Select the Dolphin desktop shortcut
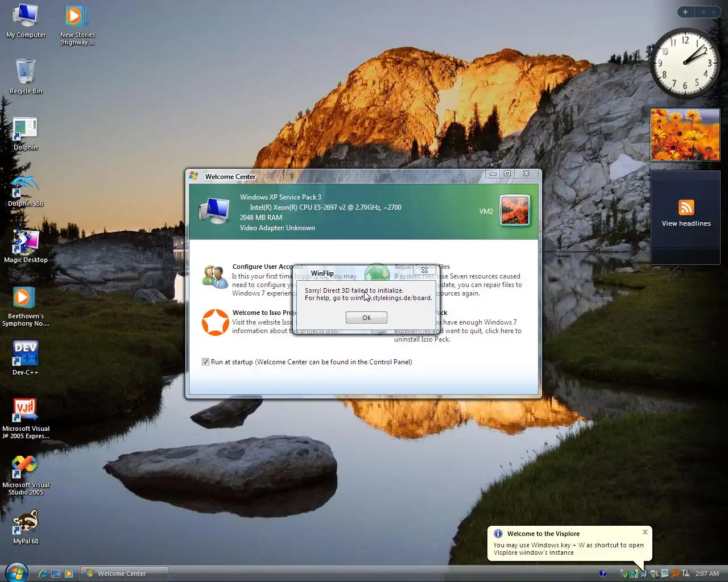Image resolution: width=728 pixels, height=582 pixels. (26, 134)
